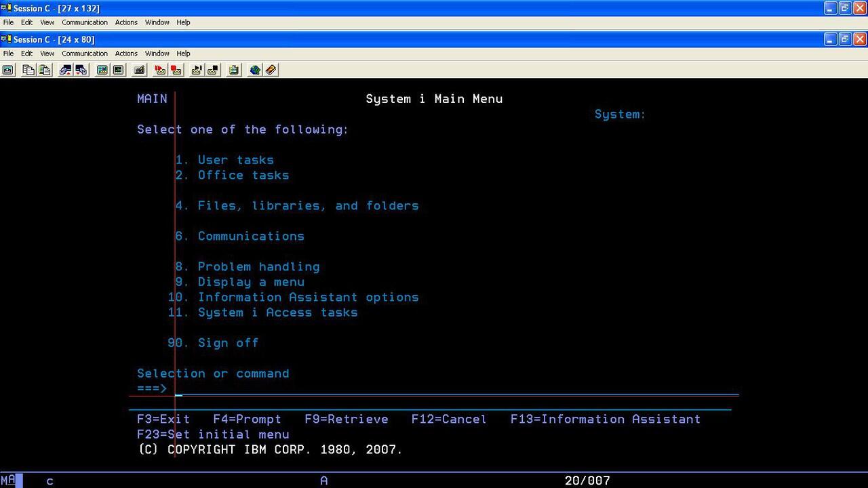Click the F12=Cancel function key label
Image resolution: width=868 pixels, height=488 pixels.
point(449,419)
